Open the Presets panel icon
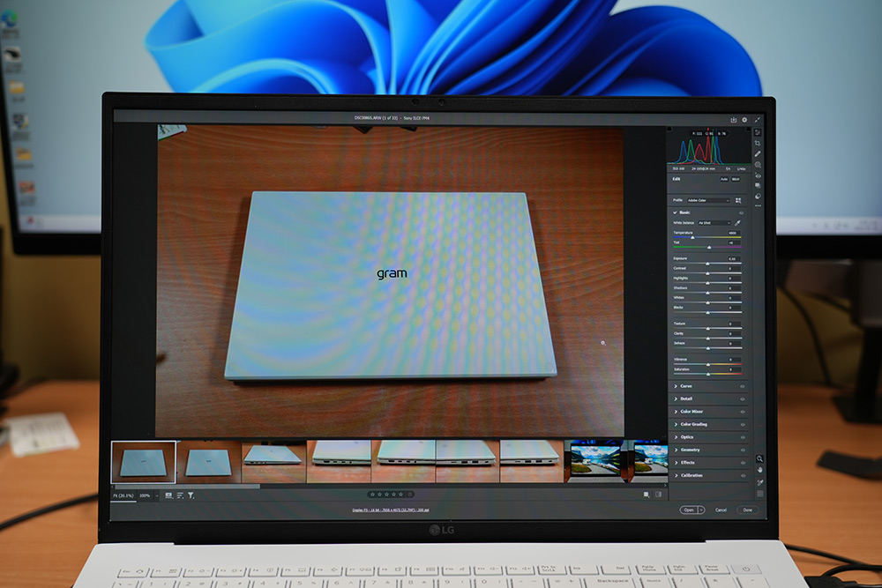The width and height of the screenshot is (882, 588). coord(758,197)
